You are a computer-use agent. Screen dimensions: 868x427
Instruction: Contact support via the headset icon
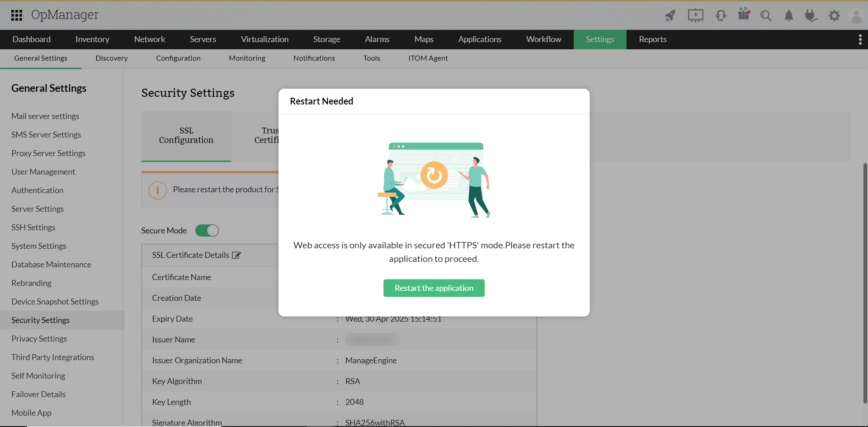[720, 15]
